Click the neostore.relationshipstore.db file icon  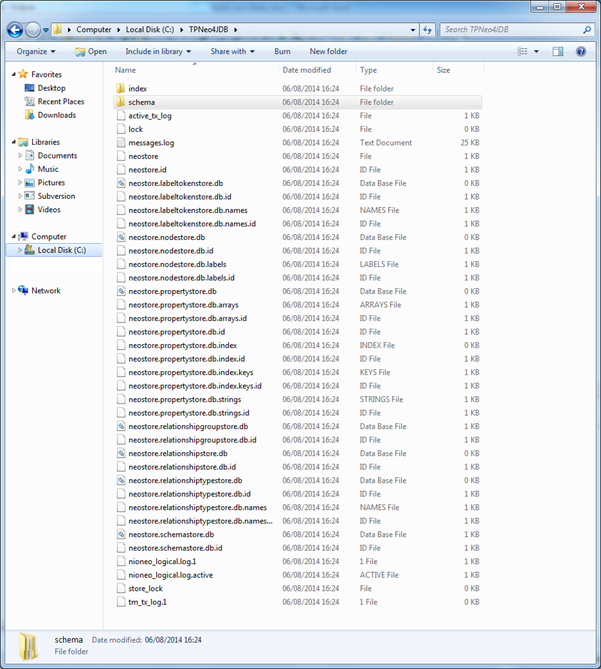coord(121,454)
